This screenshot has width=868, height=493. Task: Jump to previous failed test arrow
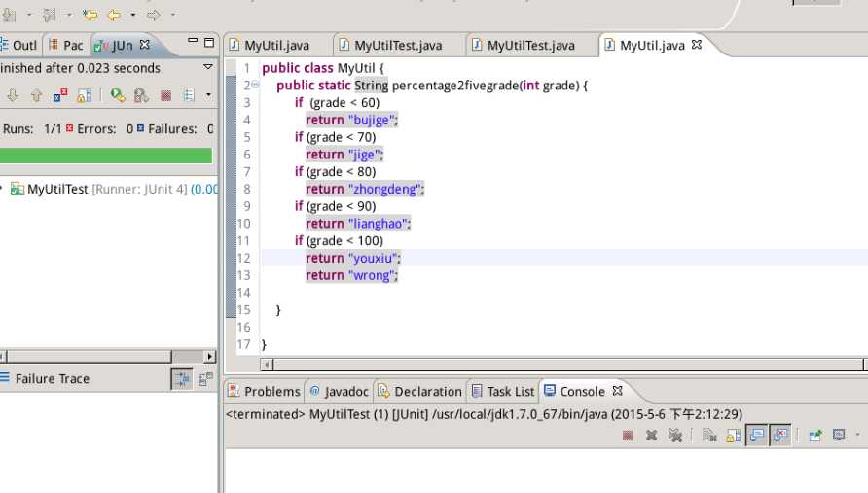pos(37,95)
